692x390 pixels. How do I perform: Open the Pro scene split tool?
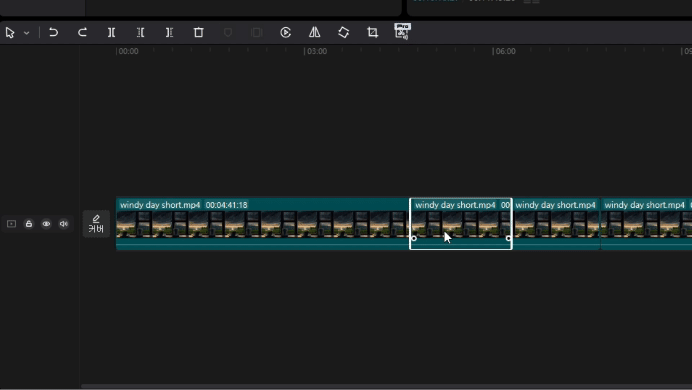pos(402,31)
